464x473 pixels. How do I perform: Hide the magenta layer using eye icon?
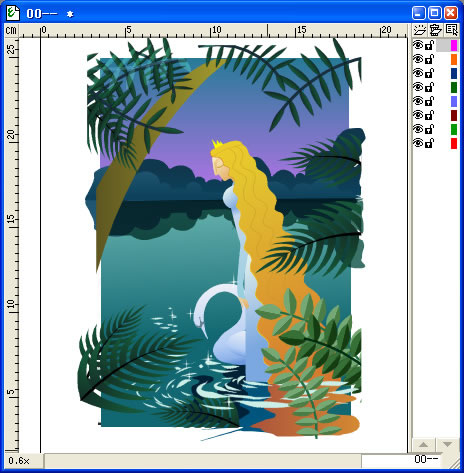pos(418,45)
